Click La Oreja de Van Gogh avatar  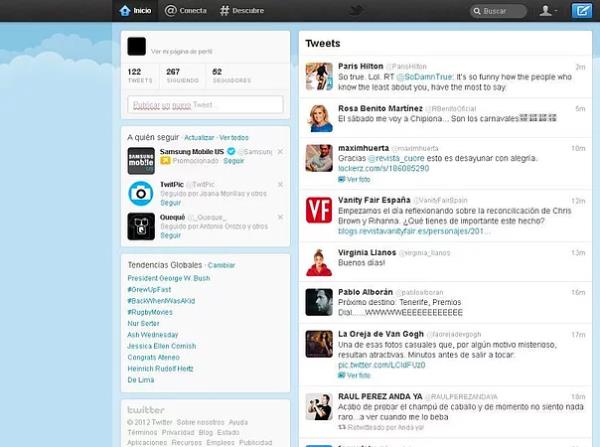tap(319, 344)
